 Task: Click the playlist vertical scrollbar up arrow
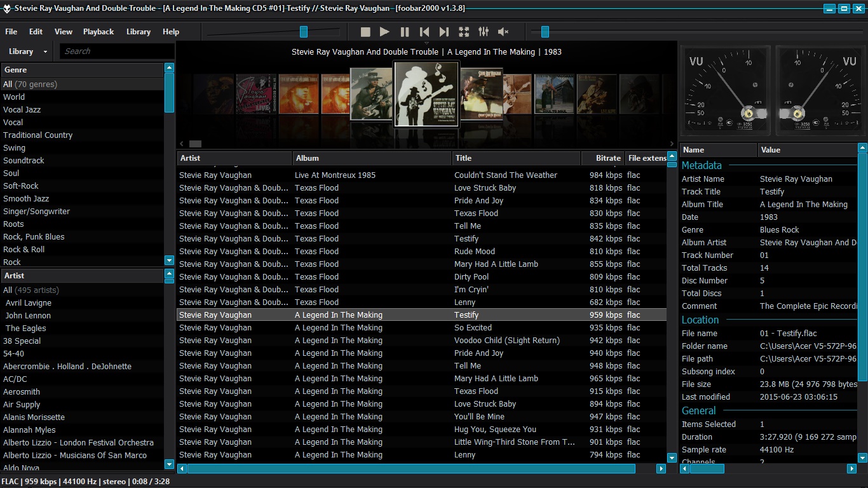672,156
